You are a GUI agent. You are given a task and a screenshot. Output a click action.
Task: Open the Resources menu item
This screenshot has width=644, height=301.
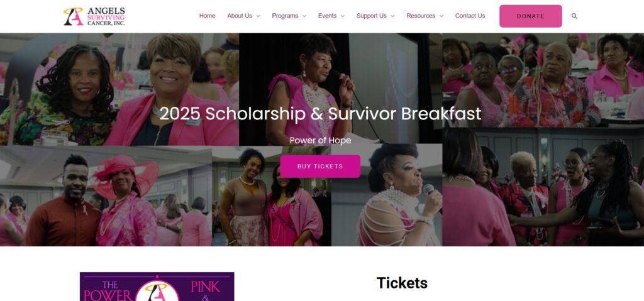coord(421,16)
